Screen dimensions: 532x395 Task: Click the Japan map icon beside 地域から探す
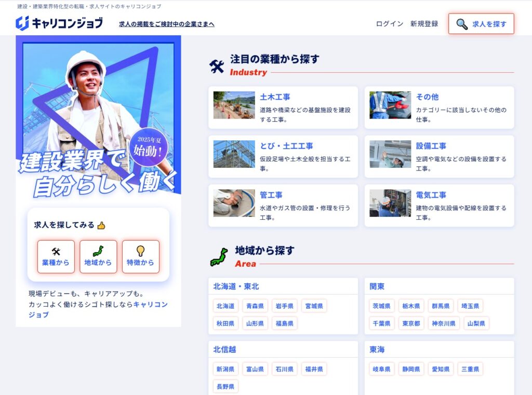[218, 255]
